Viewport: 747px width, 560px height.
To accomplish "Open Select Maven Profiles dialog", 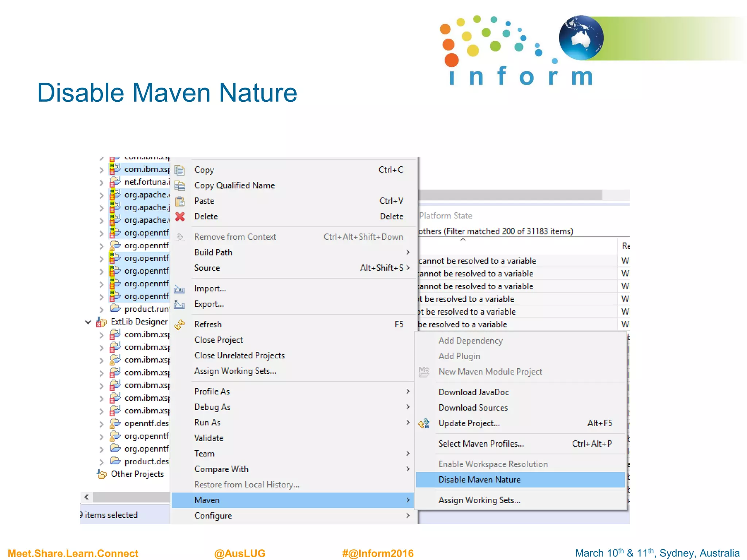I will (x=481, y=444).
